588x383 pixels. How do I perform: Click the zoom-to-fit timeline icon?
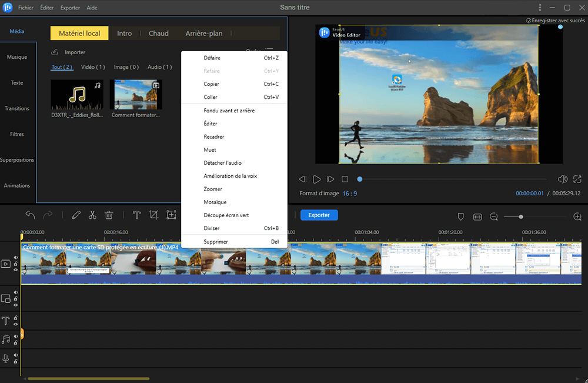(x=477, y=217)
